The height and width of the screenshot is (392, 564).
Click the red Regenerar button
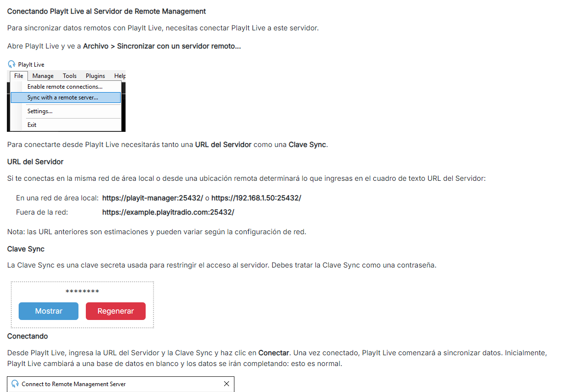(x=115, y=311)
